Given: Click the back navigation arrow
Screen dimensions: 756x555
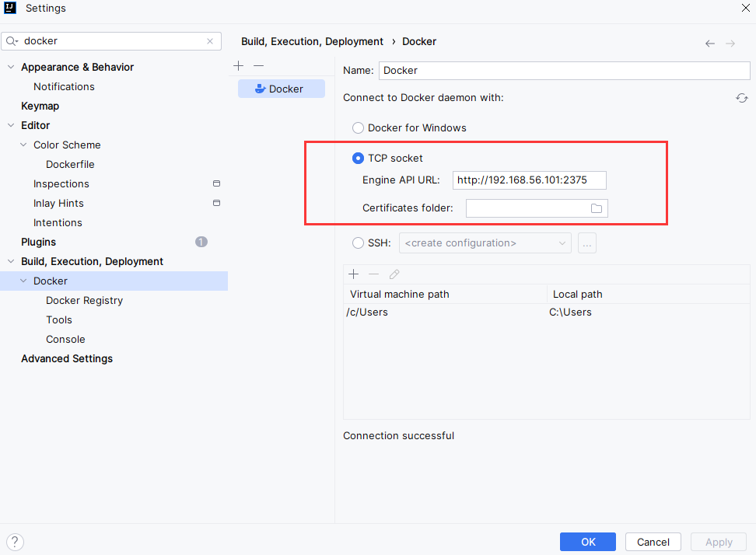Looking at the screenshot, I should tap(710, 44).
